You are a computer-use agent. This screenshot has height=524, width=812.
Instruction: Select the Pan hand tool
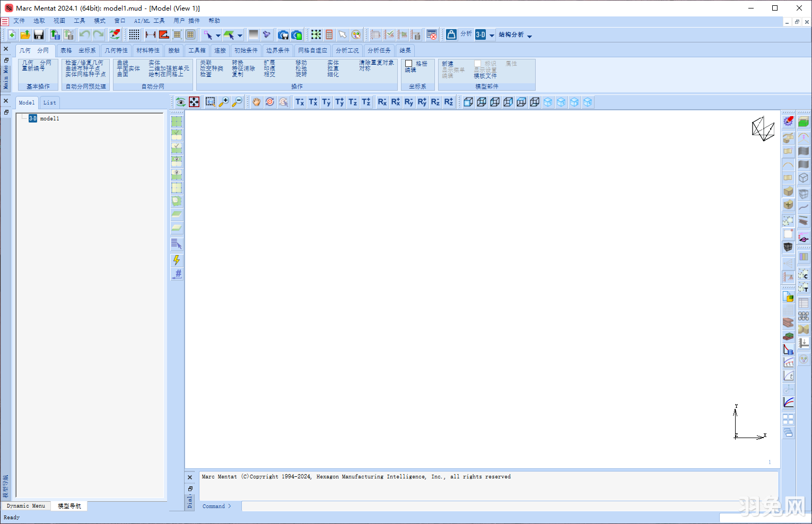[x=257, y=102]
